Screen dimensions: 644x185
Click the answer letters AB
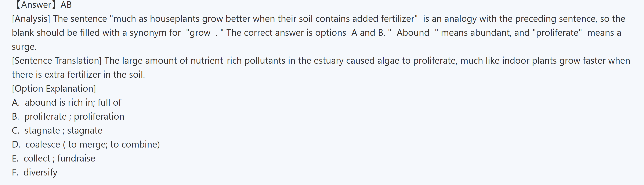pyautogui.click(x=66, y=5)
